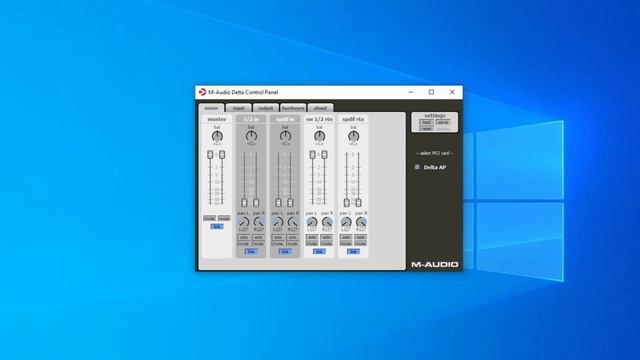The image size is (640, 360).
Task: Mute the sw 1/2 rtn right channel
Action: point(327,243)
